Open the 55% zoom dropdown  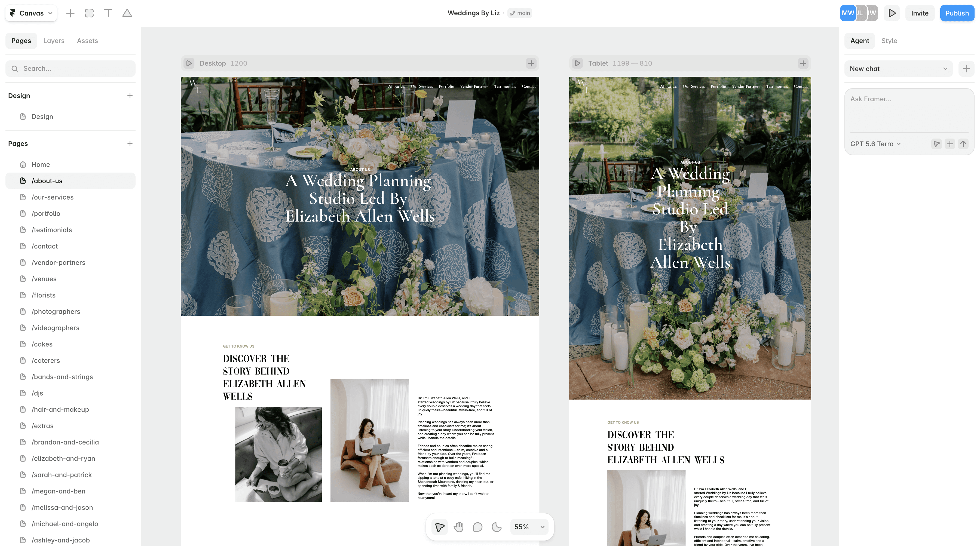(x=529, y=527)
